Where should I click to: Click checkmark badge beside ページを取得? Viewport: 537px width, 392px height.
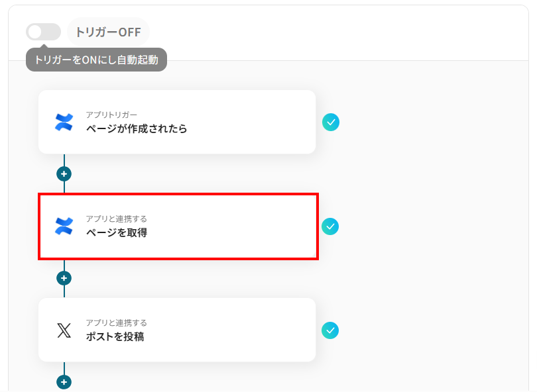click(x=330, y=226)
